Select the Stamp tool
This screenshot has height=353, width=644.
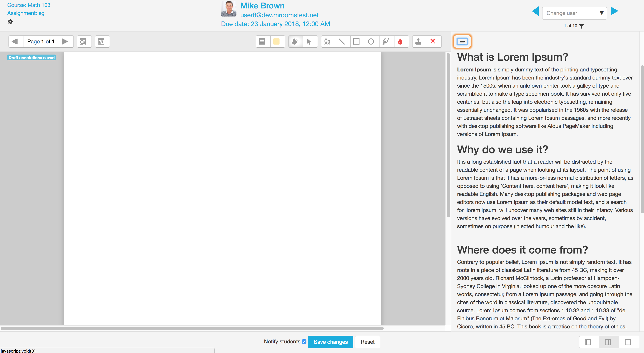pos(419,41)
